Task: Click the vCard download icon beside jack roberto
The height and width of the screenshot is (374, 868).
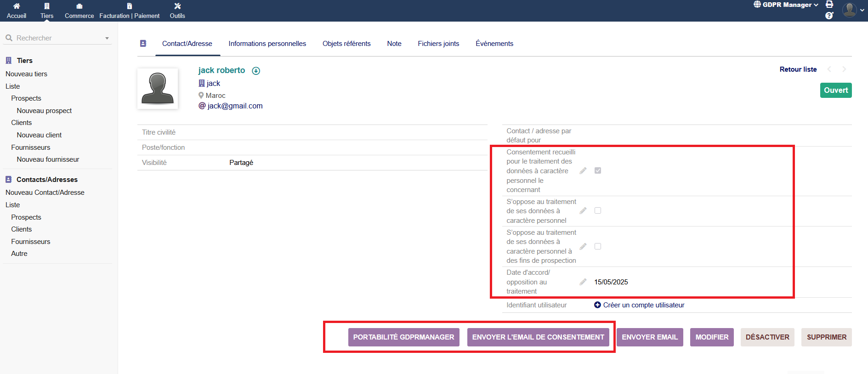Action: [256, 71]
